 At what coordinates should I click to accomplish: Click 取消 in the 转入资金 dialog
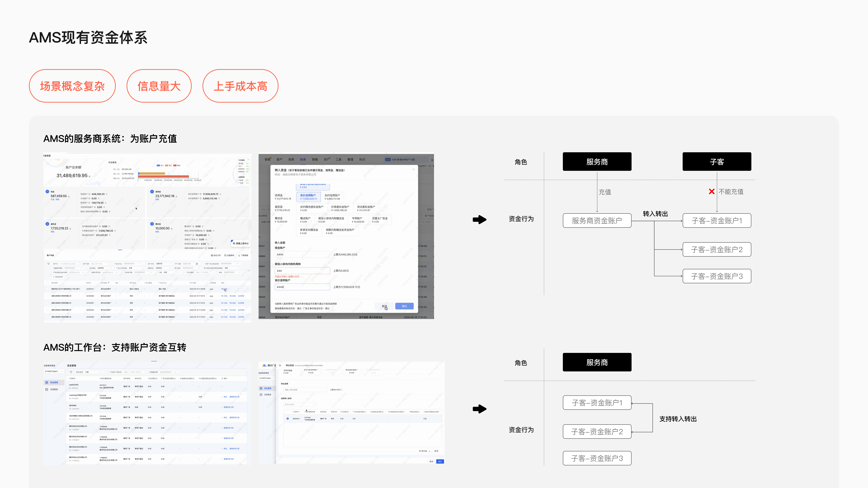[x=384, y=306]
